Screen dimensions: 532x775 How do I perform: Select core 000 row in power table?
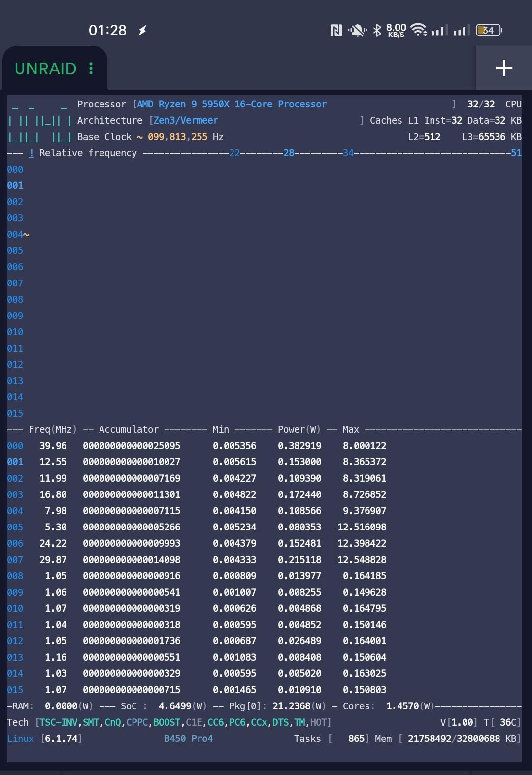point(15,446)
